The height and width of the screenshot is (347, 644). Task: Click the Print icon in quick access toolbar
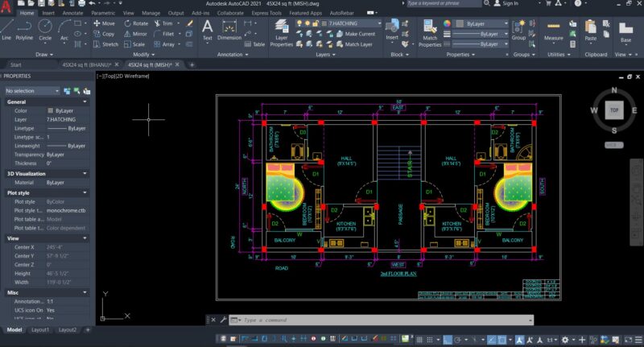click(x=81, y=3)
